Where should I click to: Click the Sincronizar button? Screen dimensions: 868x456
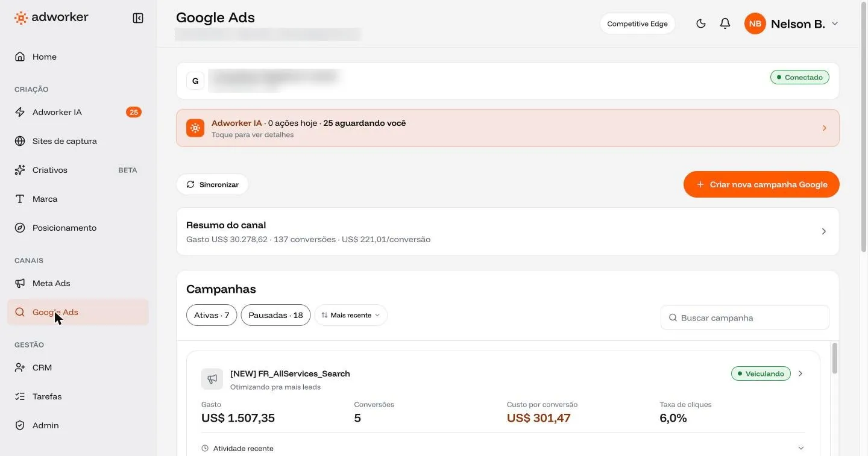(x=212, y=184)
